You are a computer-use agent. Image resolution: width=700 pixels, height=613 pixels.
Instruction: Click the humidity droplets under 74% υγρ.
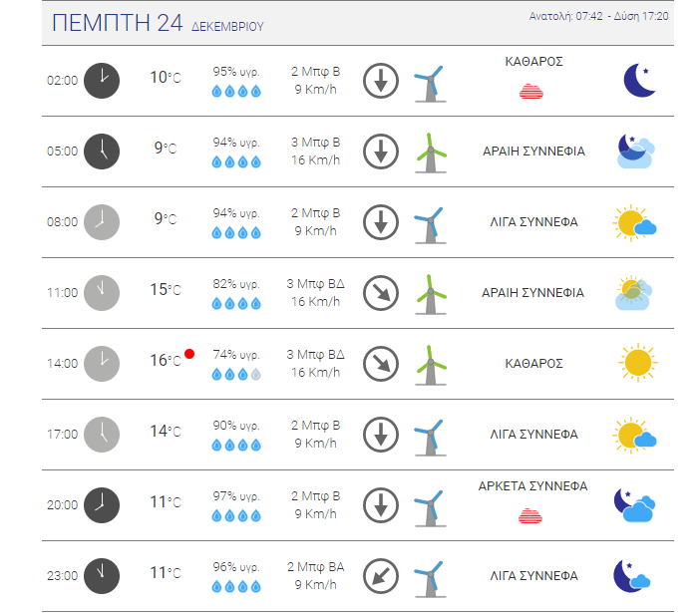pyautogui.click(x=236, y=375)
